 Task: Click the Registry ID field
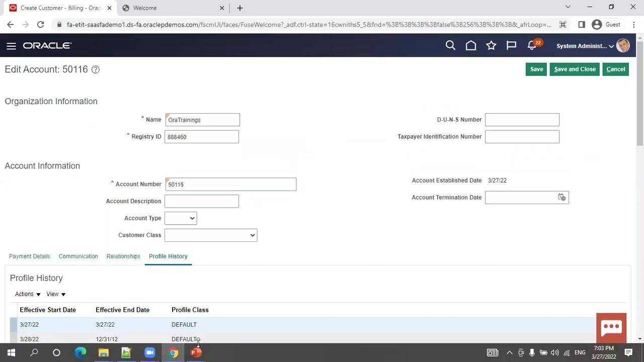click(202, 137)
